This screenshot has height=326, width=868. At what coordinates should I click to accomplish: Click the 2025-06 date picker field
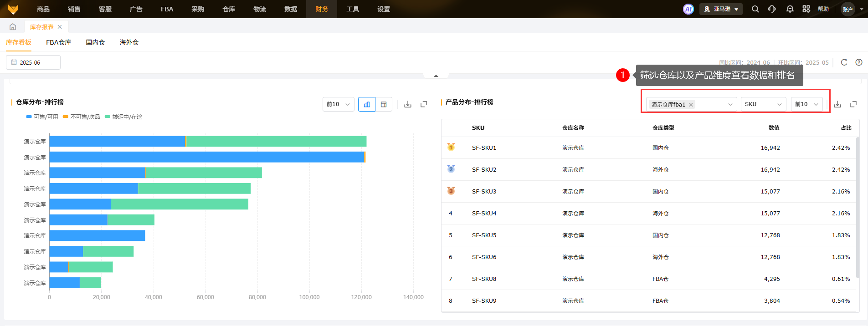pyautogui.click(x=33, y=62)
